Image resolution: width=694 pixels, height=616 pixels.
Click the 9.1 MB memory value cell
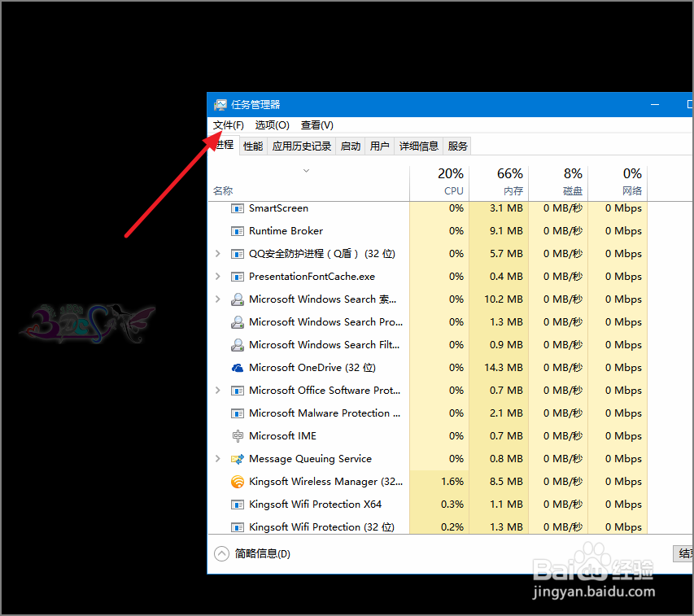pyautogui.click(x=499, y=231)
